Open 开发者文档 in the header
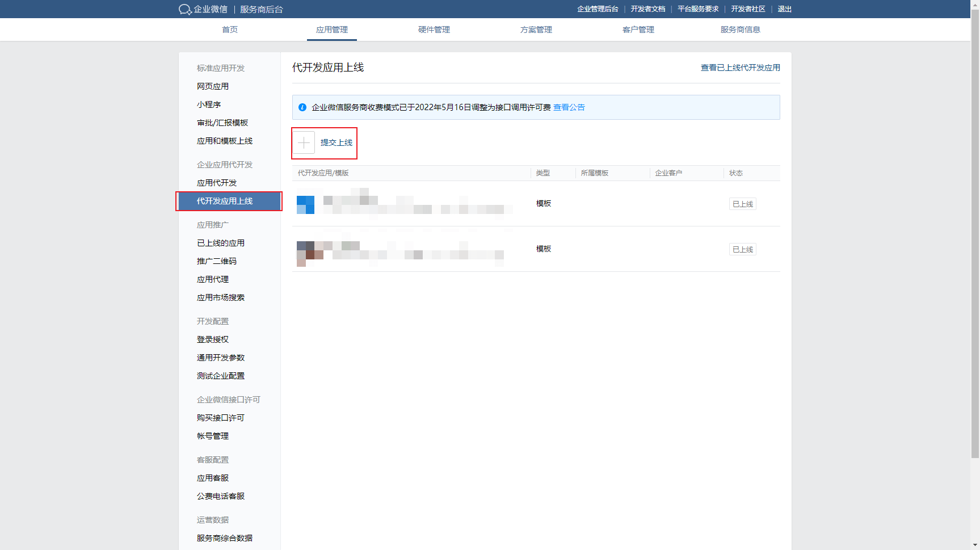The image size is (980, 550). 648,9
